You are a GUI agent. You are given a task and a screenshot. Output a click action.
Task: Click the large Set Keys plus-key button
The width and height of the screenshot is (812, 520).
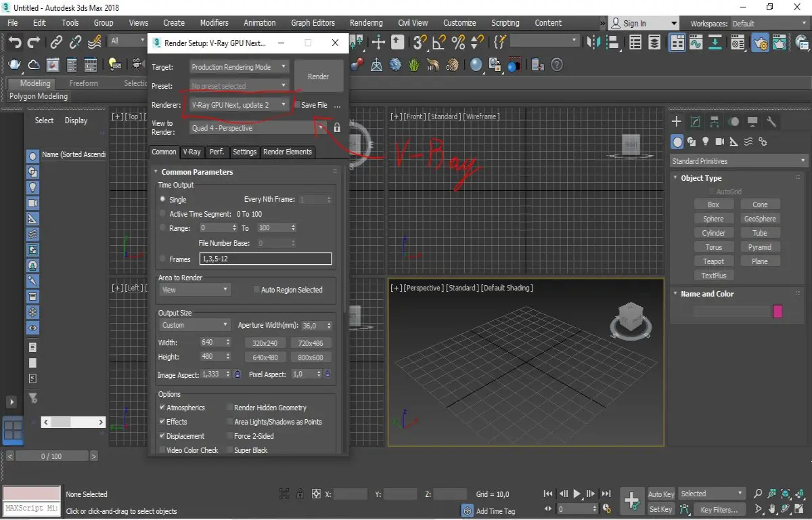click(632, 501)
